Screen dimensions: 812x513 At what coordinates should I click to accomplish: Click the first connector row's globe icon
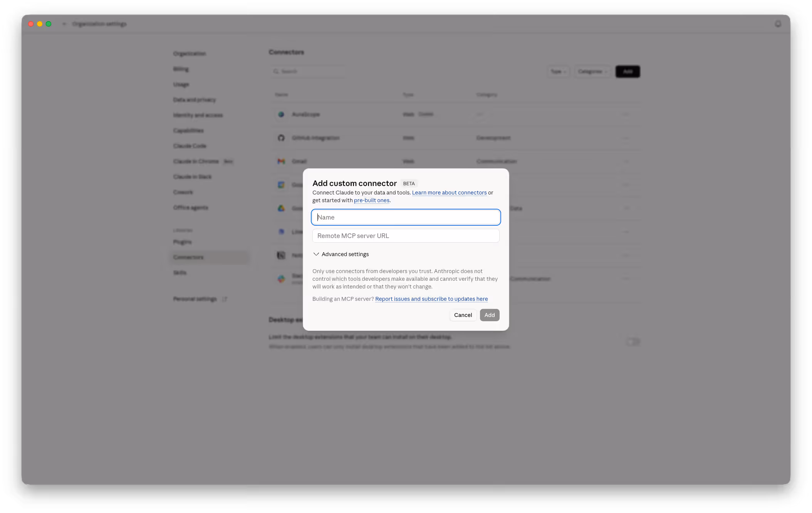click(281, 114)
